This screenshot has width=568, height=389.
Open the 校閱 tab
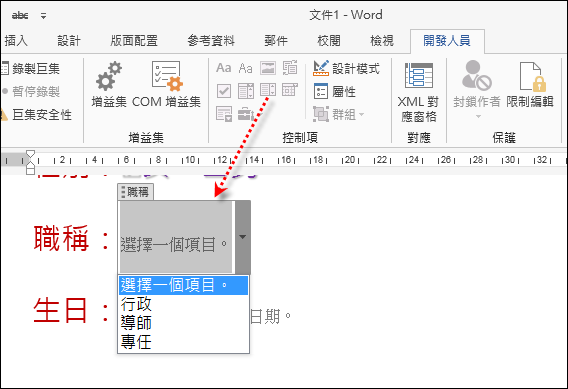coord(329,41)
